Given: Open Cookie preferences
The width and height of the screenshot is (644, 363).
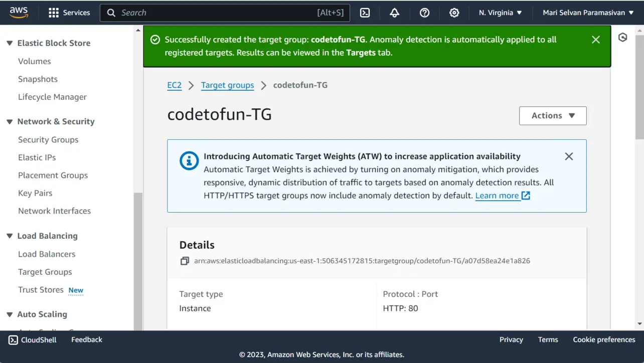Looking at the screenshot, I should pyautogui.click(x=604, y=340).
